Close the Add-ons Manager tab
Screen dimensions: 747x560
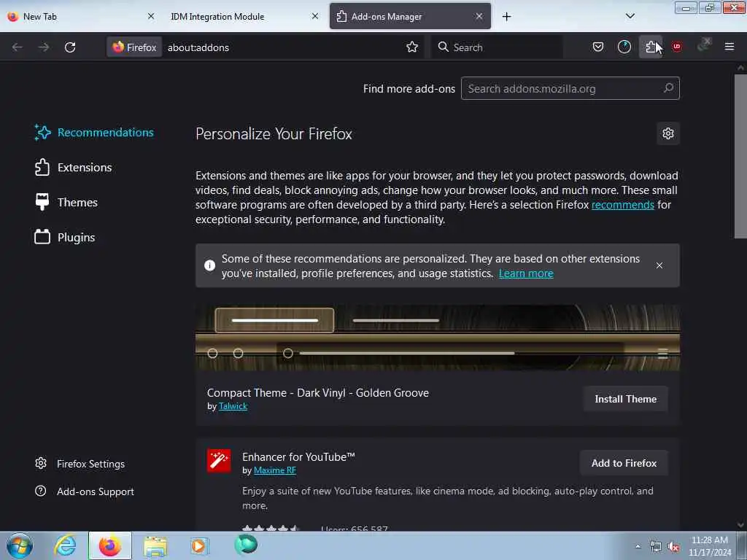pos(479,16)
